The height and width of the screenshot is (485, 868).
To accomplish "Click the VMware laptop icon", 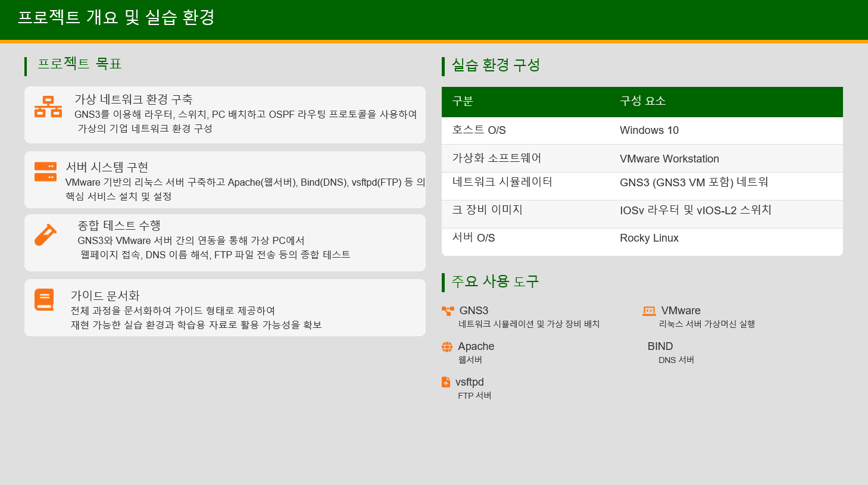I will point(650,310).
